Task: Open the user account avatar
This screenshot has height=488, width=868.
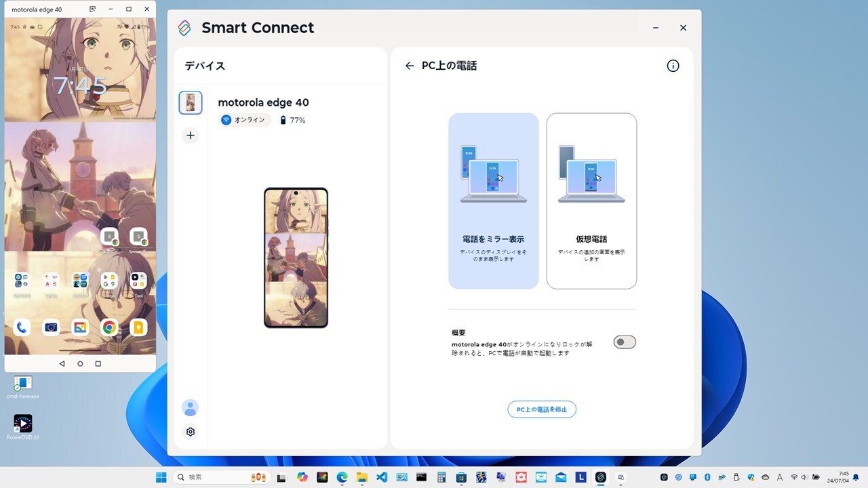Action: 191,407
